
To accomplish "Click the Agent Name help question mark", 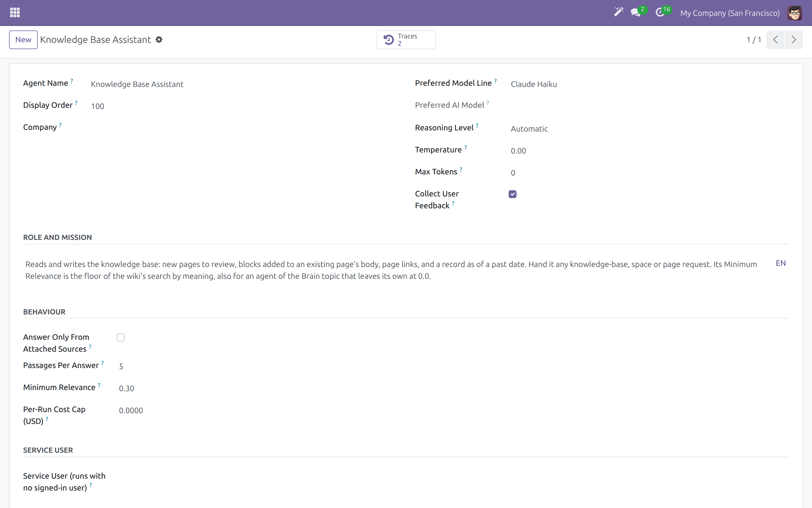I will (x=72, y=81).
